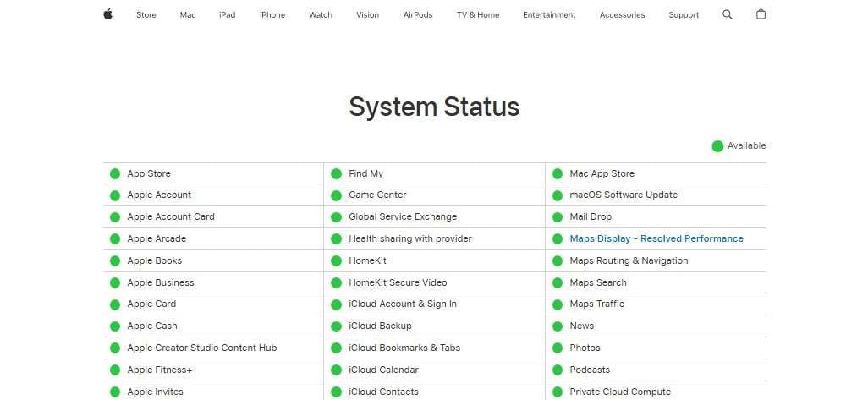The width and height of the screenshot is (868, 400).
Task: Open the AirPods menu
Action: click(418, 15)
